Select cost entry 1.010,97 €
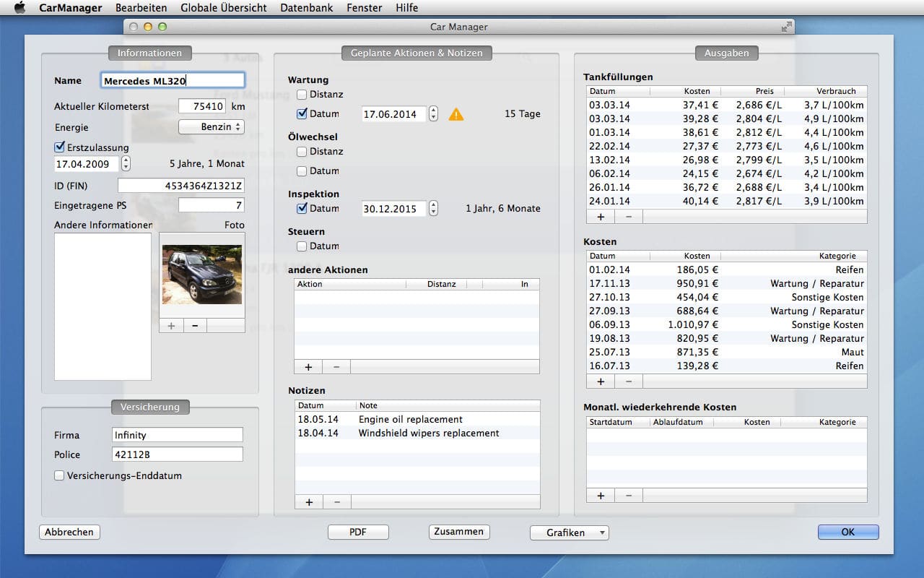Viewport: 924px width, 578px height. click(727, 324)
